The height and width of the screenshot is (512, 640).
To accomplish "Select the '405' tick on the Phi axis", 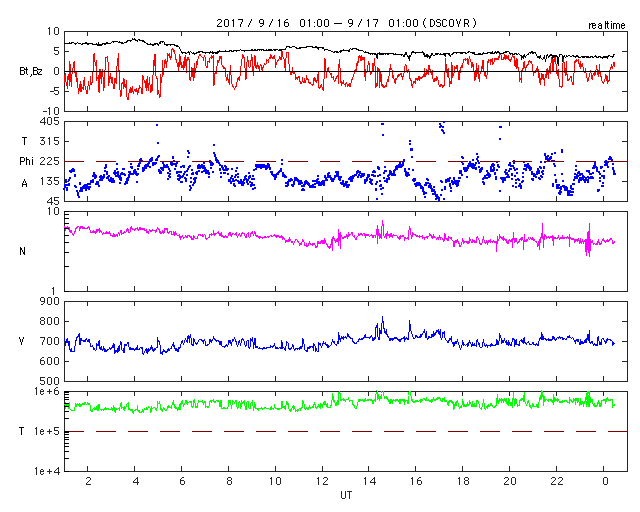I will [x=49, y=121].
